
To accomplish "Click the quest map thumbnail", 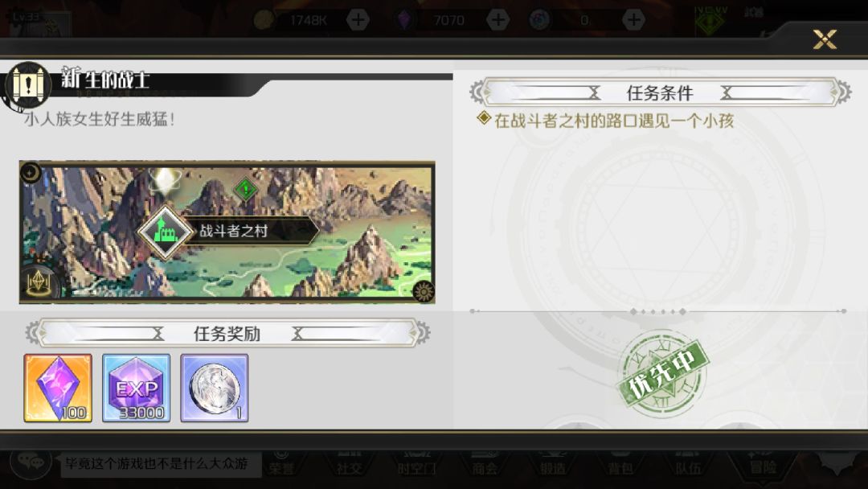I will (227, 232).
